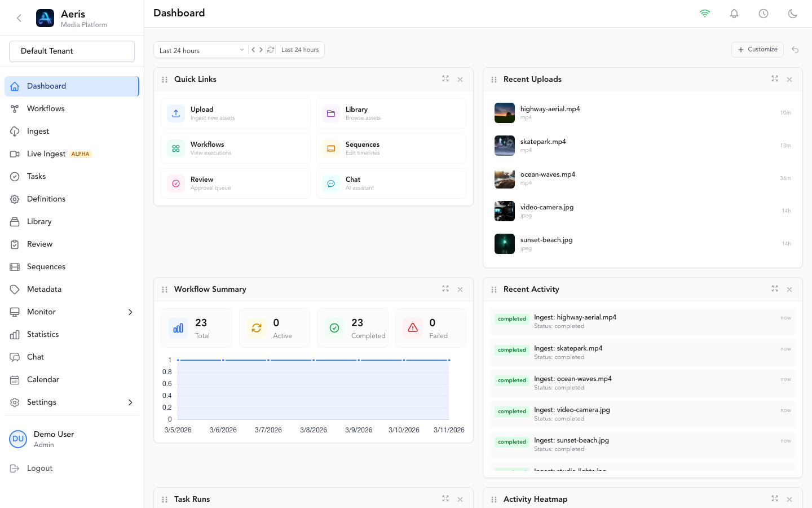Image resolution: width=812 pixels, height=508 pixels.
Task: Expand the Task Runs widget
Action: coord(445,499)
